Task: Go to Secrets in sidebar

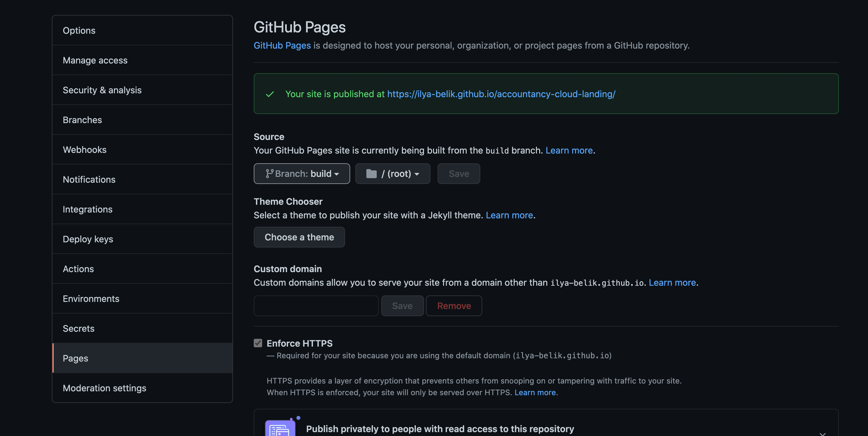Action: click(x=79, y=328)
